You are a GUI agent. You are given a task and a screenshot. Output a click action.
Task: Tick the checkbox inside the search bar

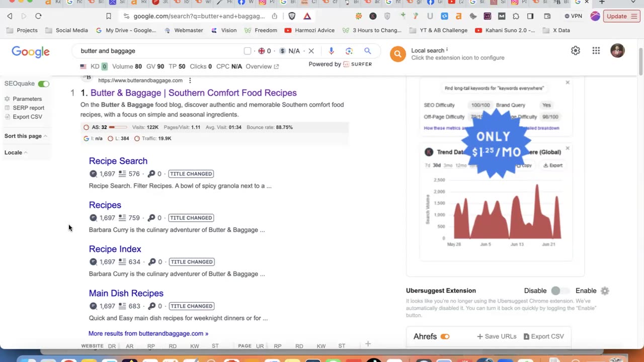(x=248, y=51)
